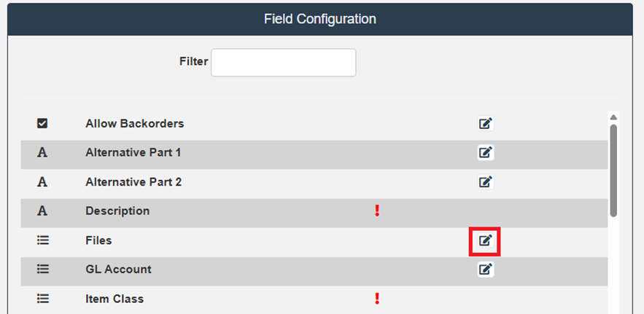Click the scrollbar up arrow
Screen dimensions: 644x314
(x=613, y=117)
